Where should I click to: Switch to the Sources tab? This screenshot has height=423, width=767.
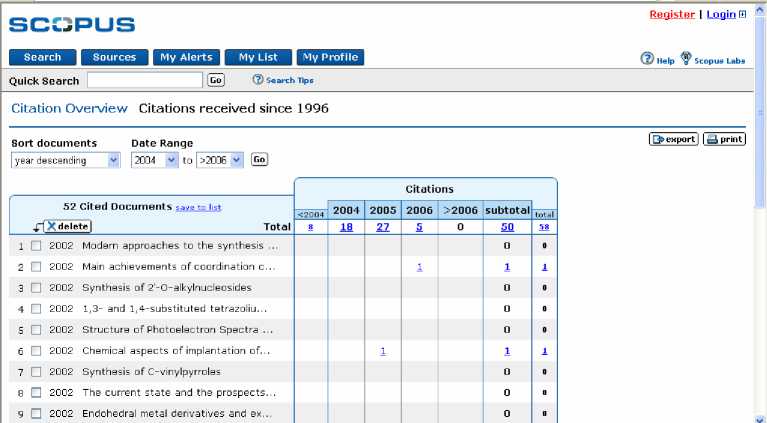[x=114, y=57]
